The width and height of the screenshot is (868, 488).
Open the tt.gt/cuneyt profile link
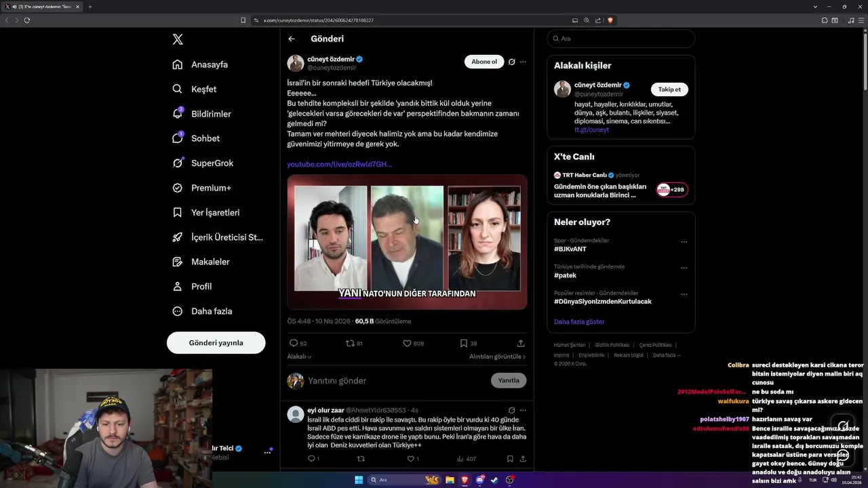(x=591, y=129)
